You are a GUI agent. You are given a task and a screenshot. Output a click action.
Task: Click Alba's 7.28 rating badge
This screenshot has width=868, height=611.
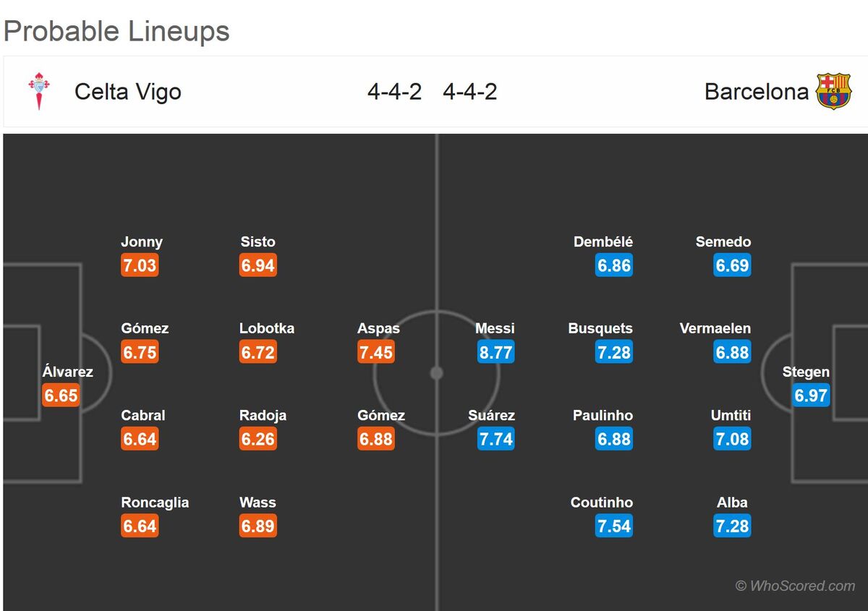coord(732,526)
